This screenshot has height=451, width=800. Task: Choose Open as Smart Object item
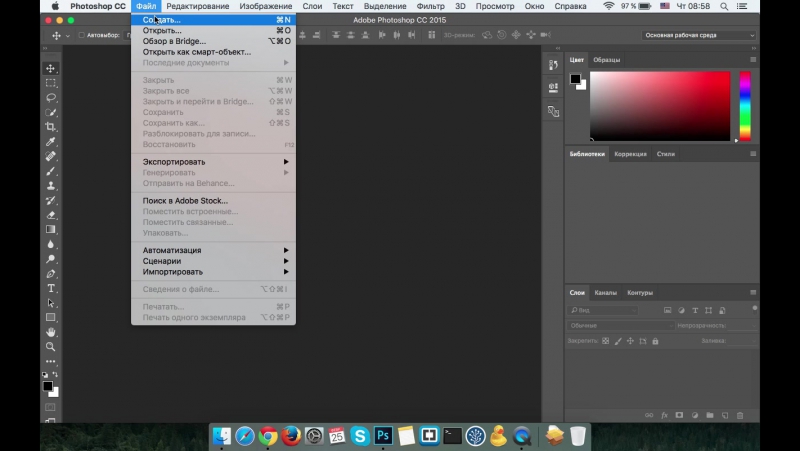coord(213,52)
